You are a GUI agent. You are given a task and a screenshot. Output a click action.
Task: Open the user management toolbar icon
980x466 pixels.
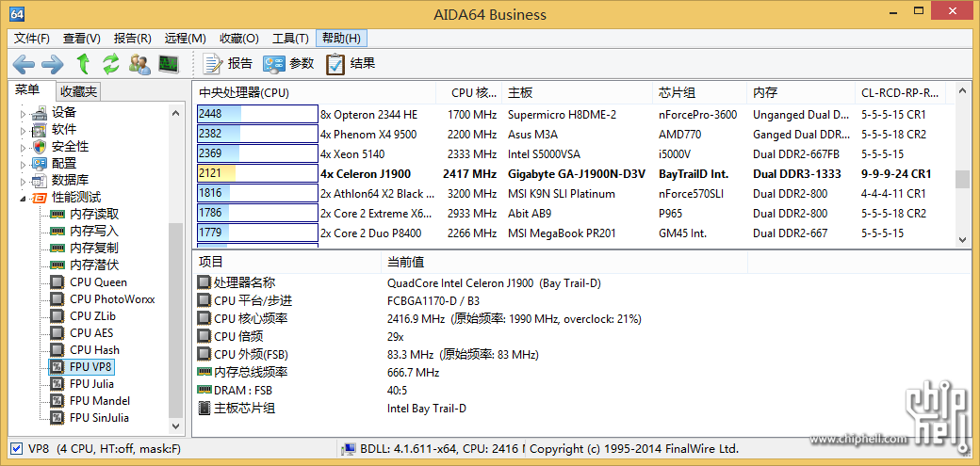pyautogui.click(x=139, y=63)
